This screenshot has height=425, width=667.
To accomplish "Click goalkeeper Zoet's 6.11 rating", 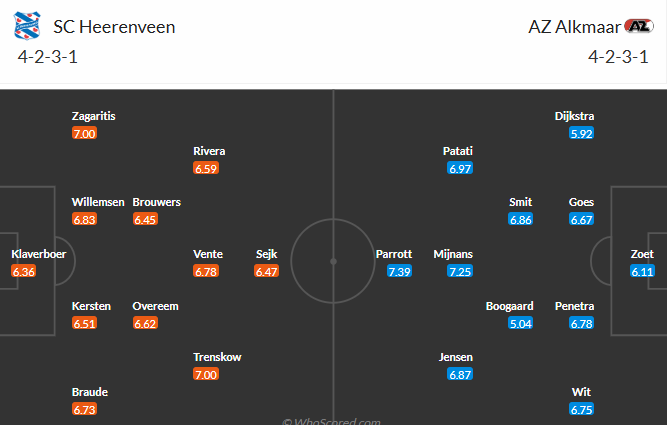I will click(643, 272).
